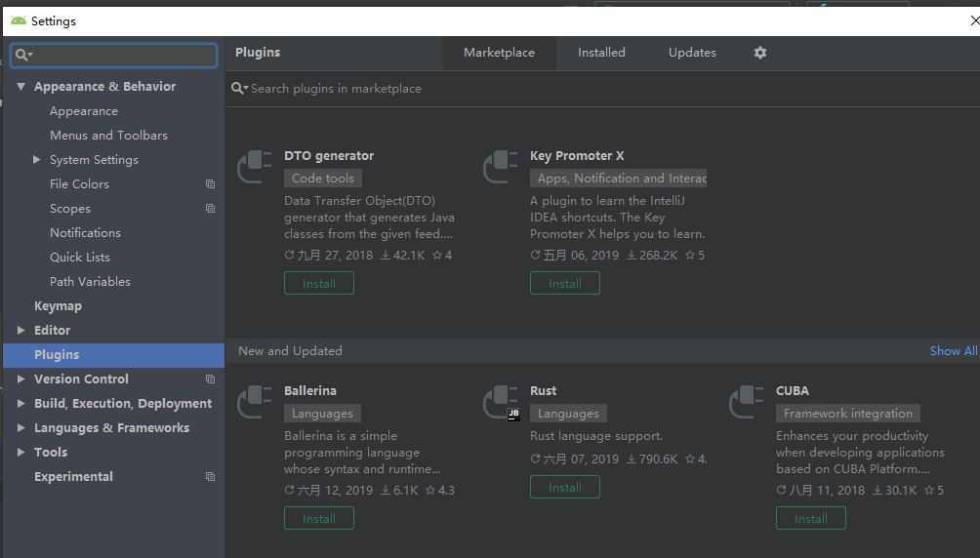The image size is (980, 558).
Task: Click the New and Updated section header
Action: [290, 350]
